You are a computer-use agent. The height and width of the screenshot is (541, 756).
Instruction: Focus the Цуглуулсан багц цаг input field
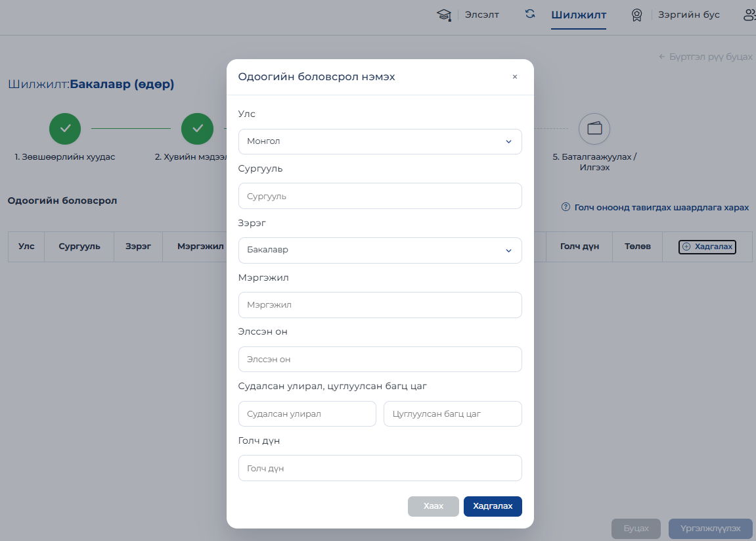[453, 413]
